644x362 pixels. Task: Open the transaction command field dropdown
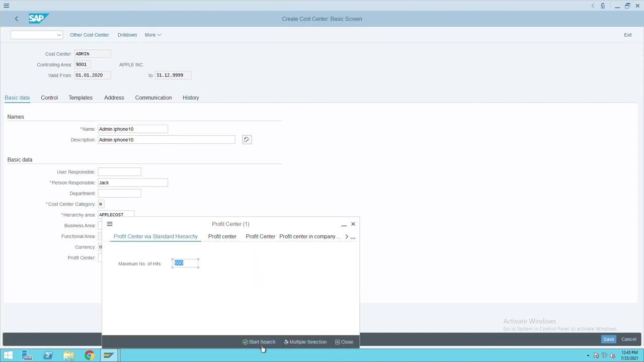pyautogui.click(x=59, y=35)
